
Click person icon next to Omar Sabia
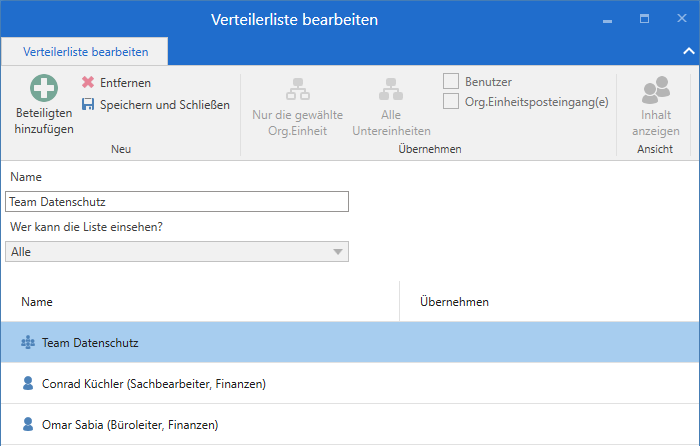click(28, 424)
